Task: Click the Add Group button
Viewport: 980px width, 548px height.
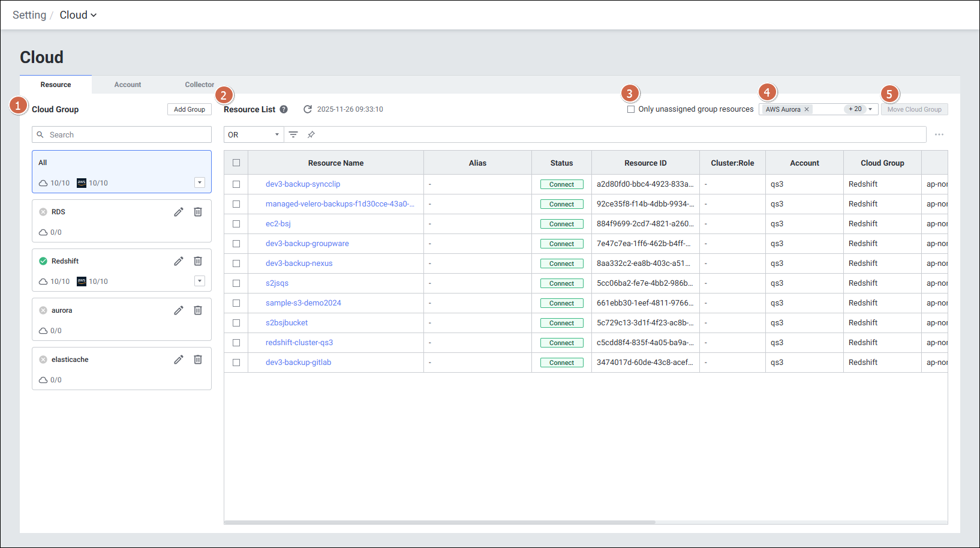Action: pyautogui.click(x=190, y=109)
